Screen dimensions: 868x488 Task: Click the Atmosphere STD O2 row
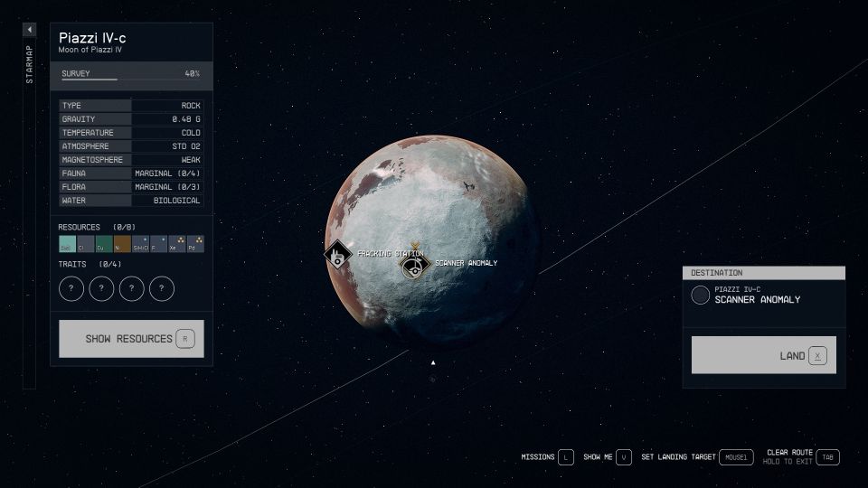click(131, 146)
